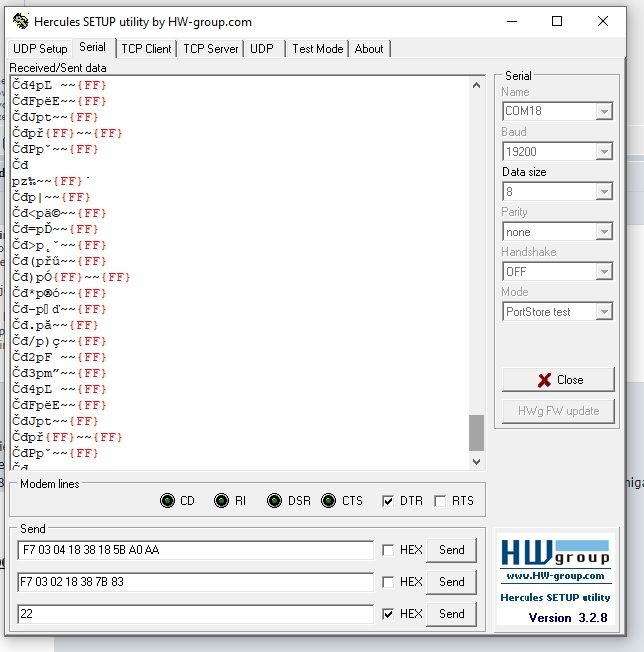Open the Test Mode tab
This screenshot has height=652, width=644.
[318, 49]
